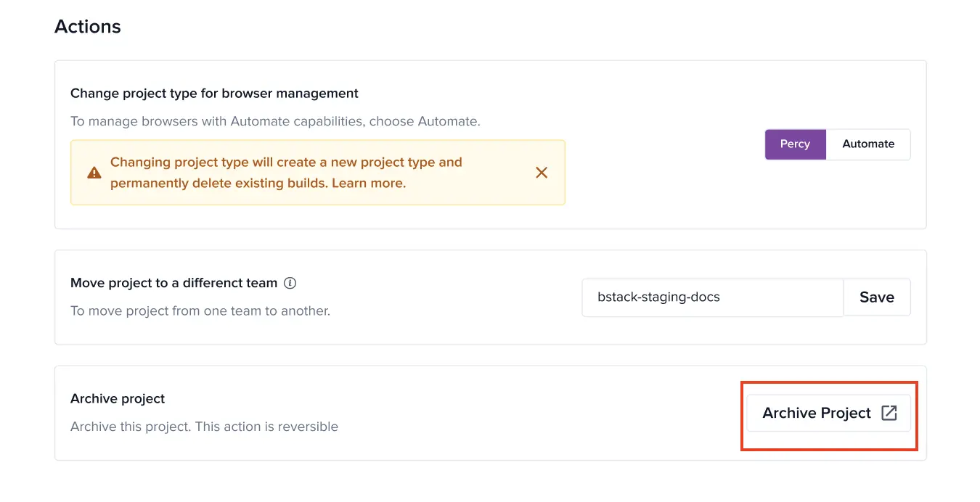
Task: Click the yellow warning message text
Action: click(286, 173)
